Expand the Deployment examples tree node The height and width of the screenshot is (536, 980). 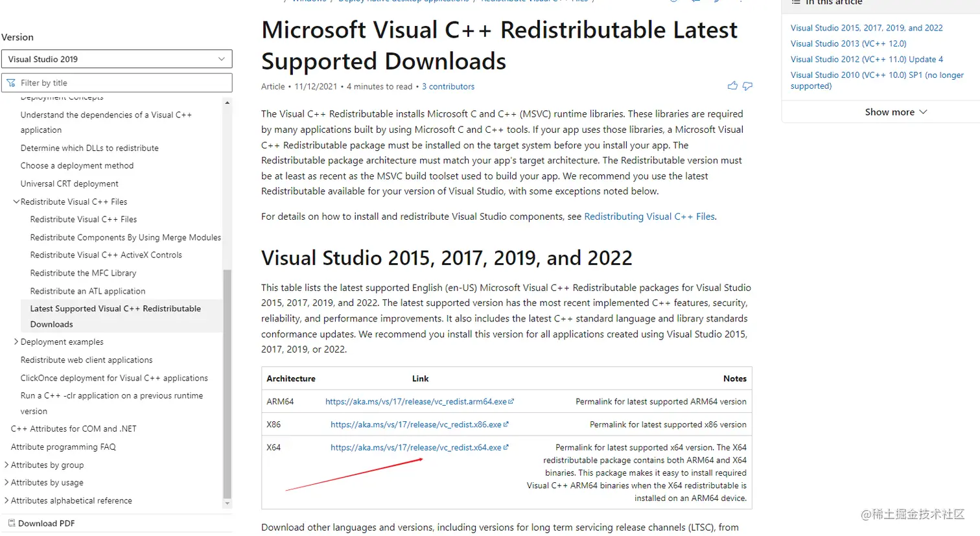coord(16,342)
